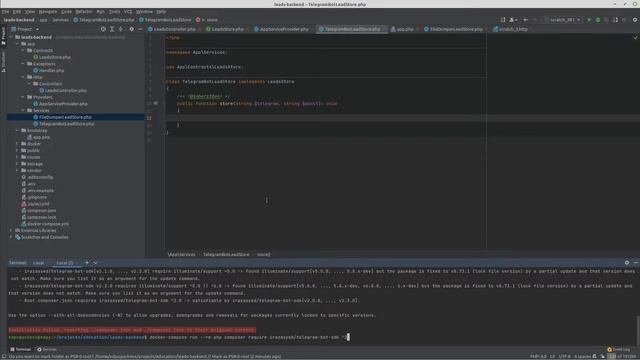Switch to app.php editor tab
This screenshot has width=640, height=360.
404,29
